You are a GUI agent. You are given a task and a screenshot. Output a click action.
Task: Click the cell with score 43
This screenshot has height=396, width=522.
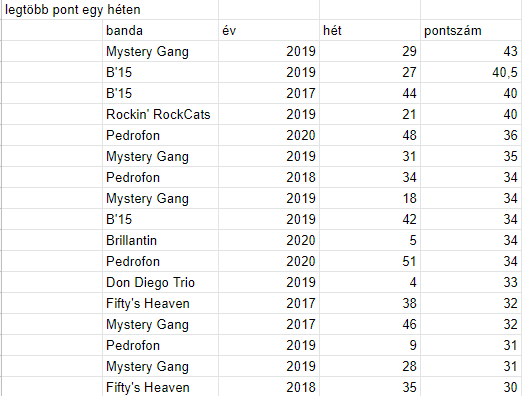coord(471,51)
